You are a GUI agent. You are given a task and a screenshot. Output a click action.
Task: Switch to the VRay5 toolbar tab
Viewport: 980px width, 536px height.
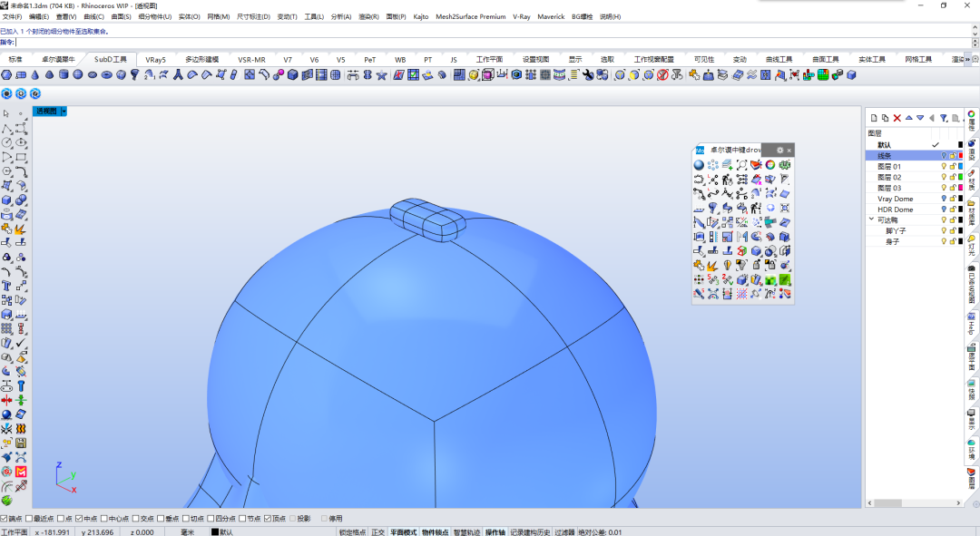[x=156, y=59]
